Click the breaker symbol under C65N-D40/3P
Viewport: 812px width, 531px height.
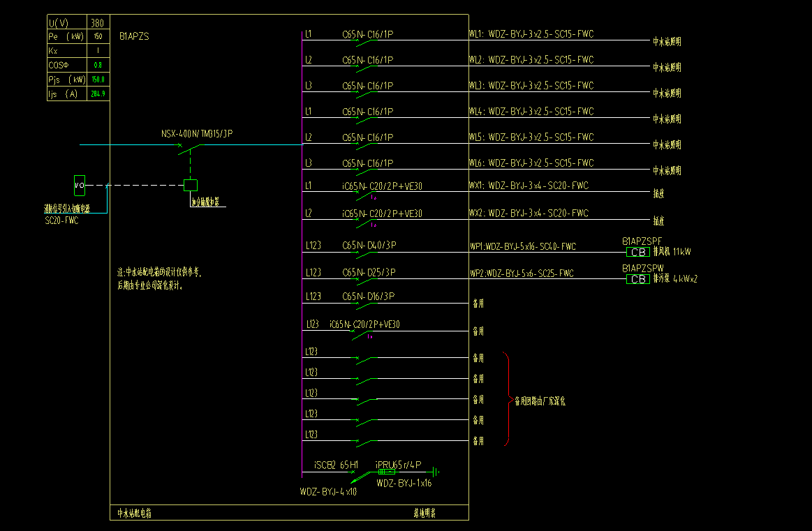tap(366, 255)
